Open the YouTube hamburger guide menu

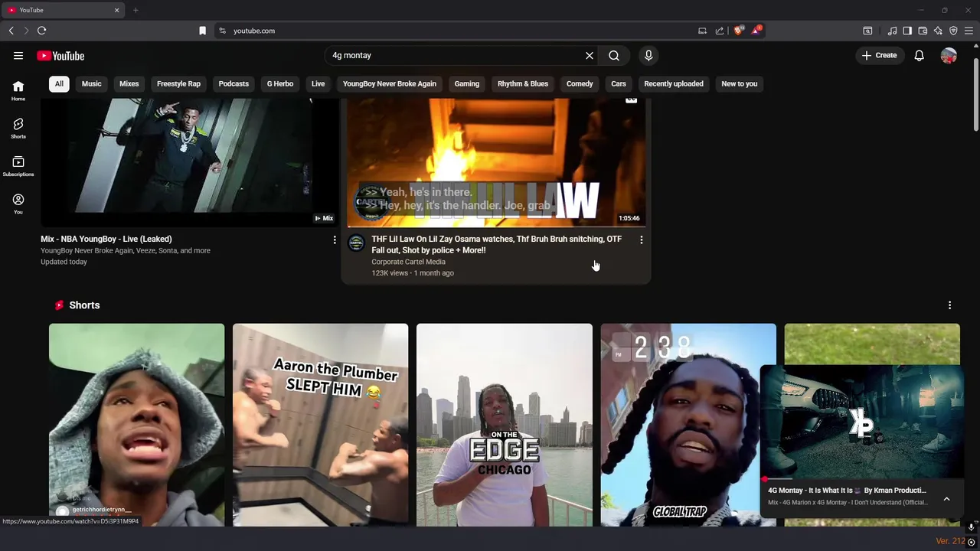pos(18,55)
